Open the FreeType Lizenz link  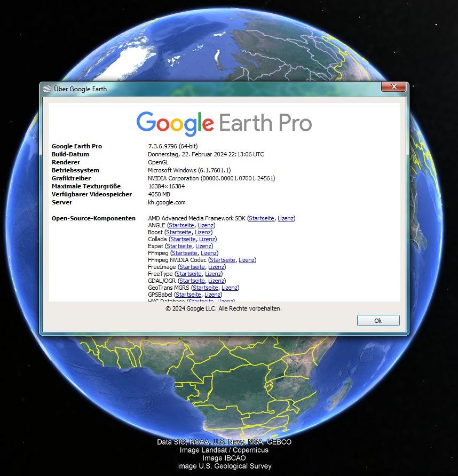(213, 274)
